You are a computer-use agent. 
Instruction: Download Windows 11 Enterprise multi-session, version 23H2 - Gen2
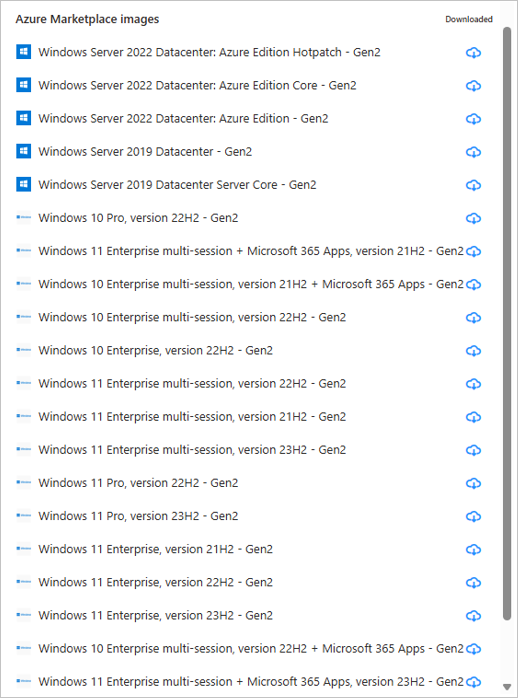473,450
